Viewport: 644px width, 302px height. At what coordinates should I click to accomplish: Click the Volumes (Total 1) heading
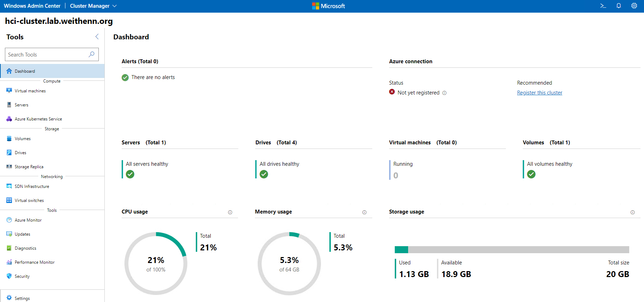(546, 142)
